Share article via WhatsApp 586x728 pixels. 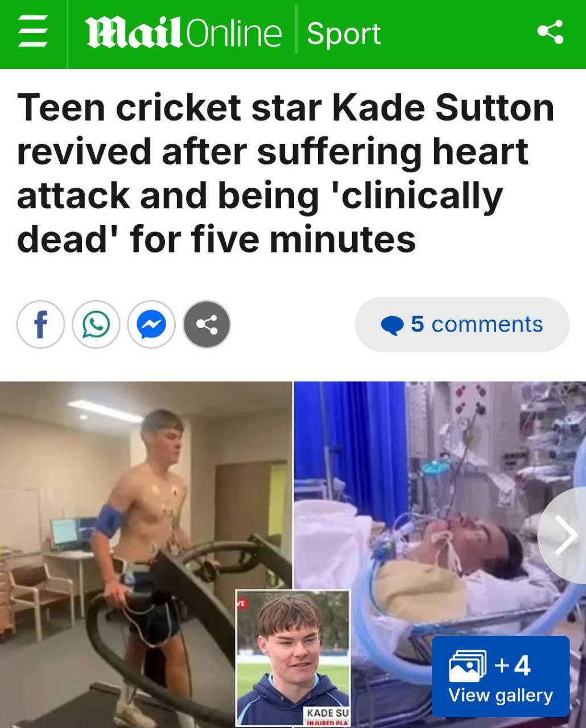(x=96, y=324)
